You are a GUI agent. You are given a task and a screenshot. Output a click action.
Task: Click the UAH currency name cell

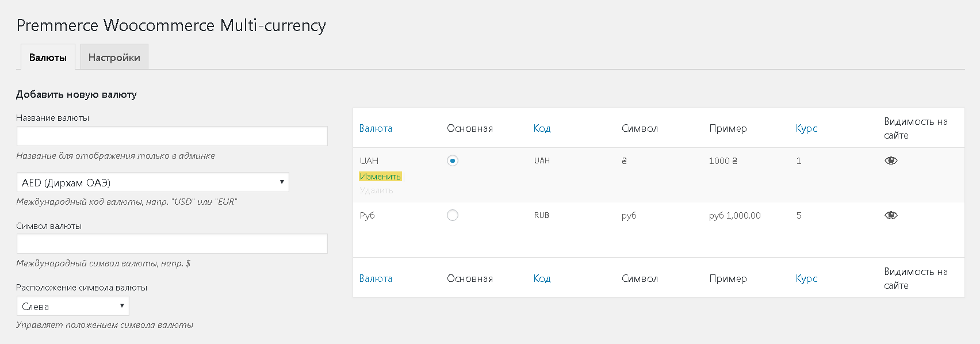(369, 160)
